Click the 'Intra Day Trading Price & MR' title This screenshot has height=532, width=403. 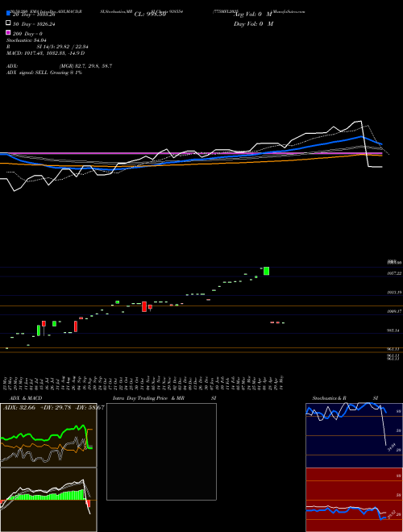(x=148, y=398)
